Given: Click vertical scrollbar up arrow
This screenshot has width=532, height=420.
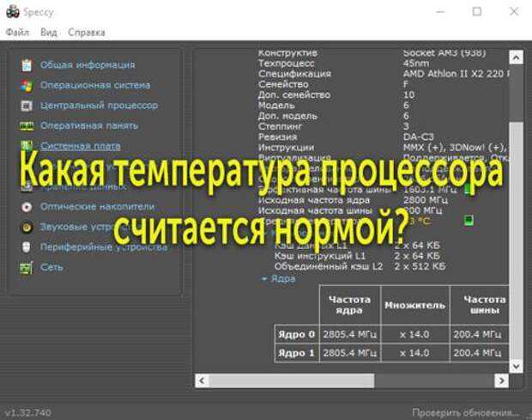Looking at the screenshot, I should click(516, 58).
